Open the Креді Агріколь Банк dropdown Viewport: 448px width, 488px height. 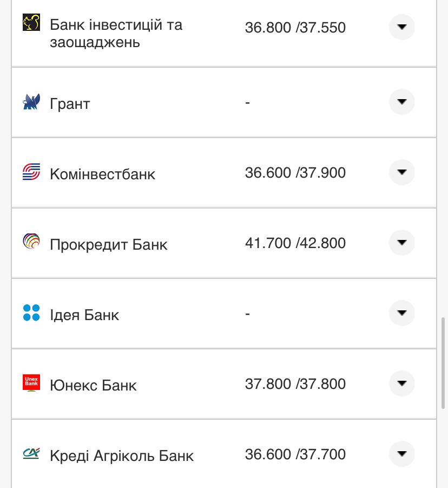click(x=401, y=454)
